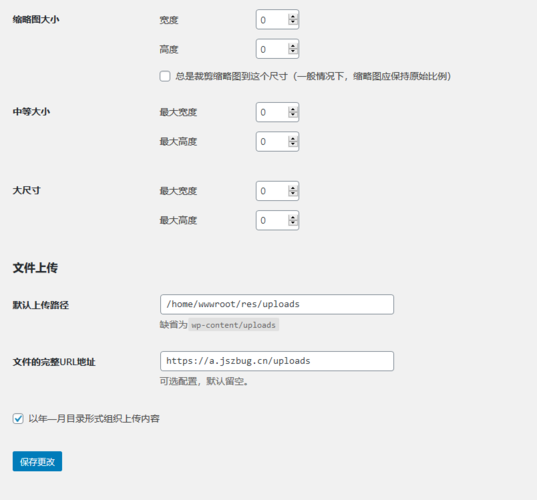Screen dimensions: 537x500
Task: Increase 大尺寸 最大高度 with up arrow
Action: pyautogui.click(x=293, y=217)
